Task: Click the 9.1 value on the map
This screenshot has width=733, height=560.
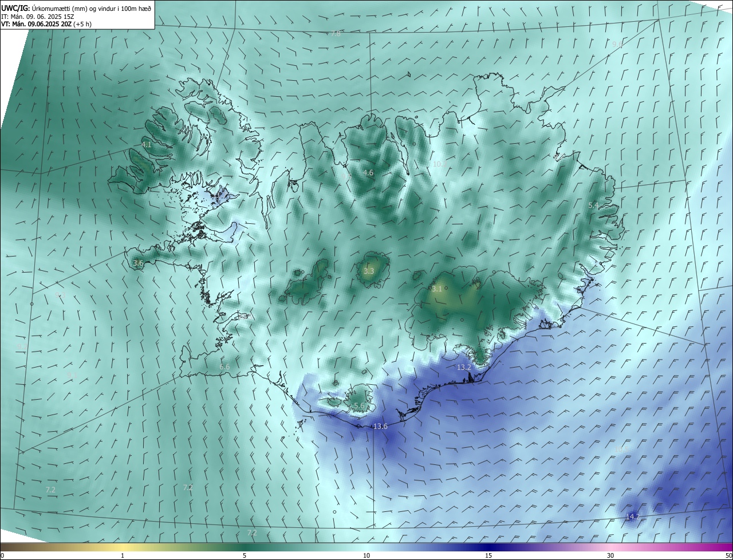Action: tap(72, 375)
